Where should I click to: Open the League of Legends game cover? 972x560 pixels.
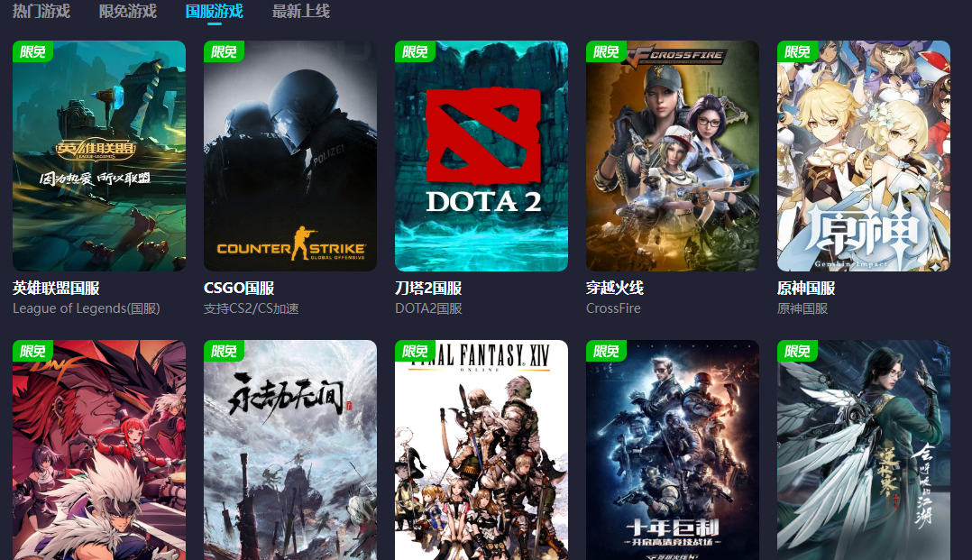click(99, 156)
